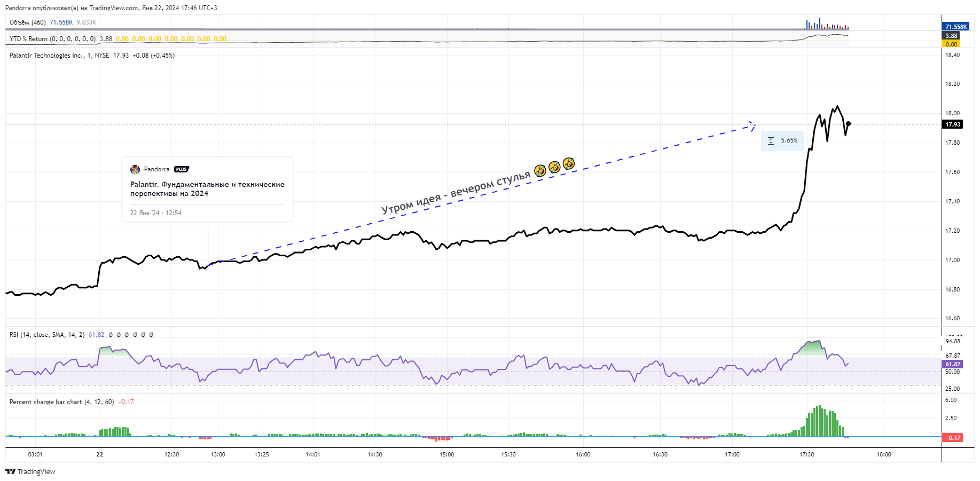
Task: Click the current price label 17.93
Action: pyautogui.click(x=953, y=124)
